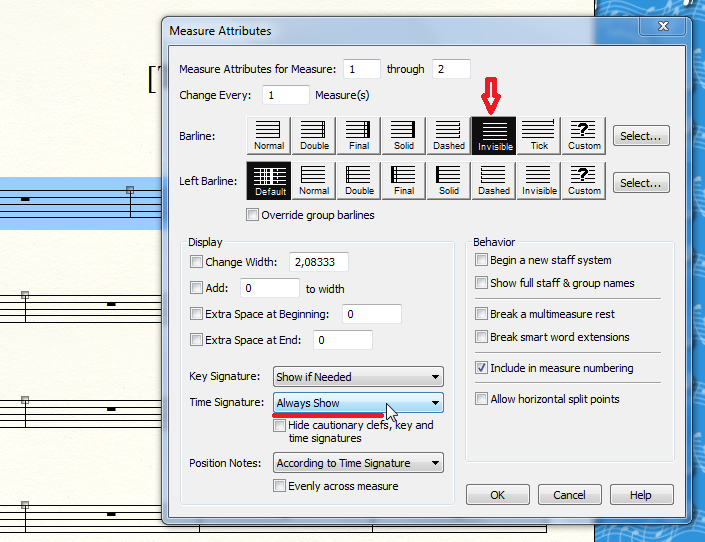Select the Custom barline icon

pyautogui.click(x=584, y=135)
